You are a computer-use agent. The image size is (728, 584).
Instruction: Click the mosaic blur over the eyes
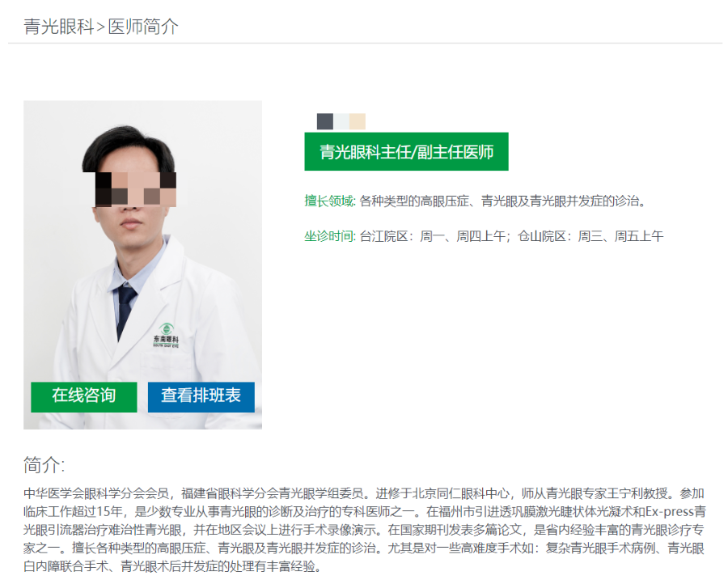click(136, 189)
